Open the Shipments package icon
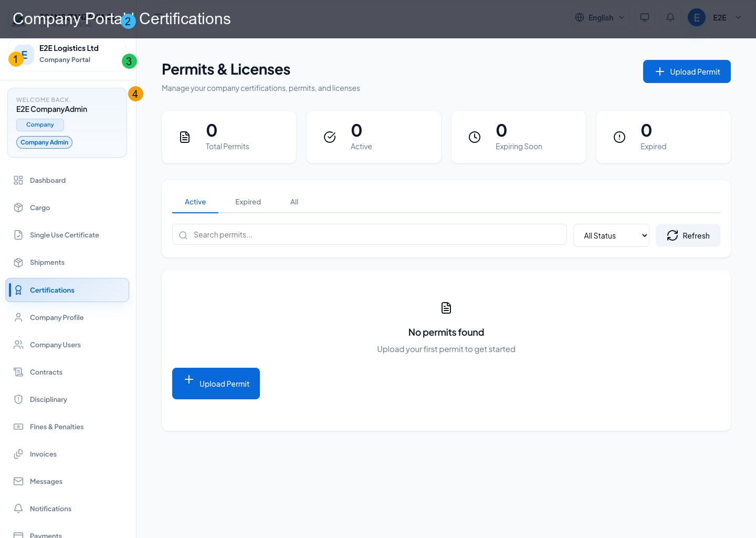 click(x=18, y=262)
